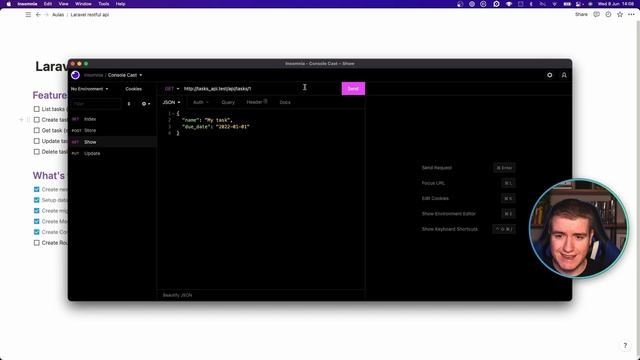The image size is (640, 360).
Task: Open the Apple menu
Action: pos(9,4)
